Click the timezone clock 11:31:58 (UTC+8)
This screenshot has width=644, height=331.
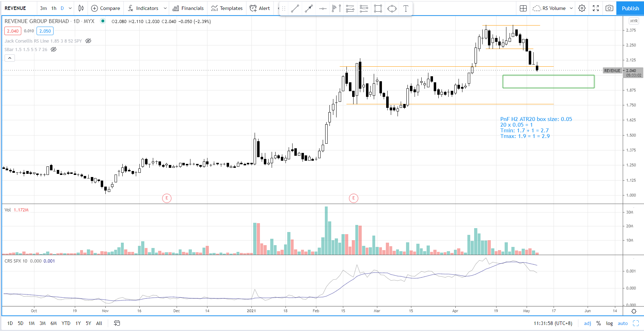(x=553, y=323)
